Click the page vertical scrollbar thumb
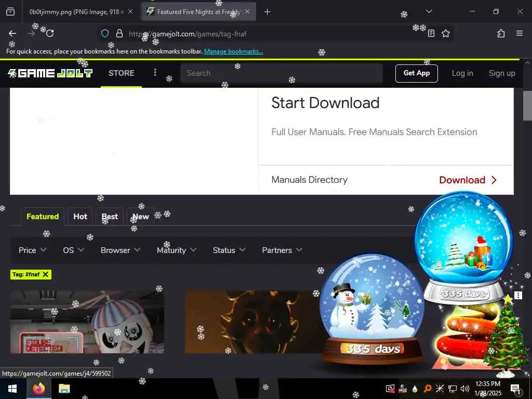The image size is (532, 399). coord(527,105)
